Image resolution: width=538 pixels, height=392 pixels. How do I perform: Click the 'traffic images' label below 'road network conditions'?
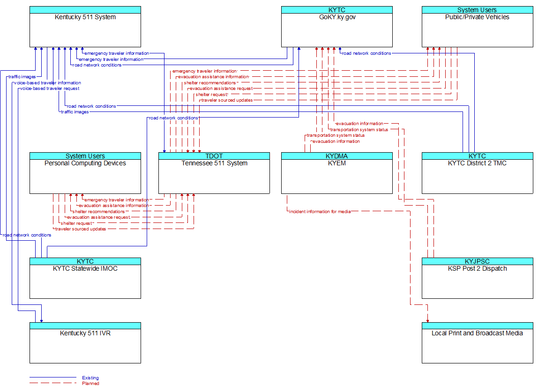[75, 112]
